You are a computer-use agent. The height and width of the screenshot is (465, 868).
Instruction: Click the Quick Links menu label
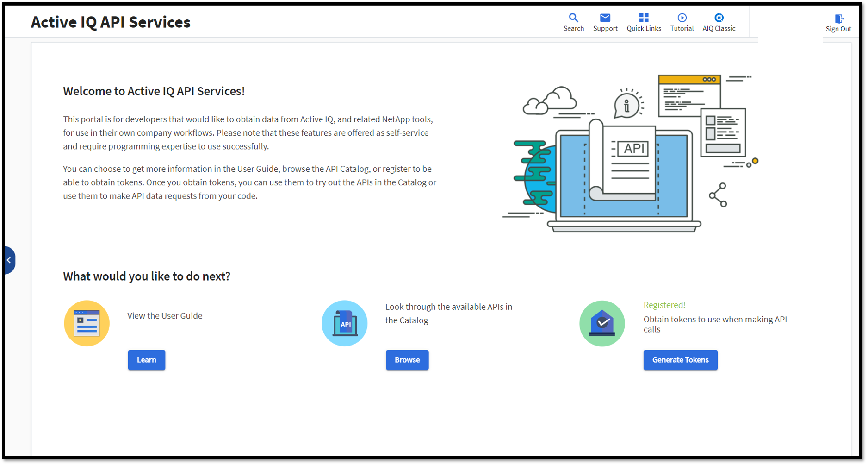[644, 29]
